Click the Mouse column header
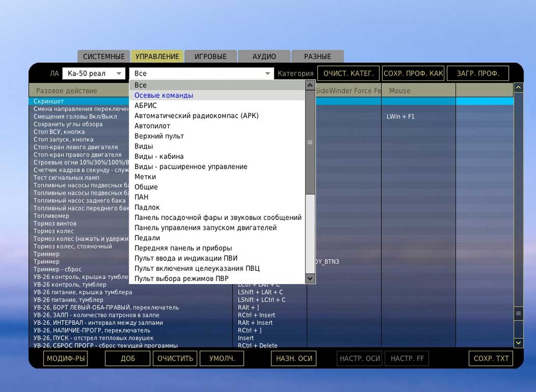 419,91
